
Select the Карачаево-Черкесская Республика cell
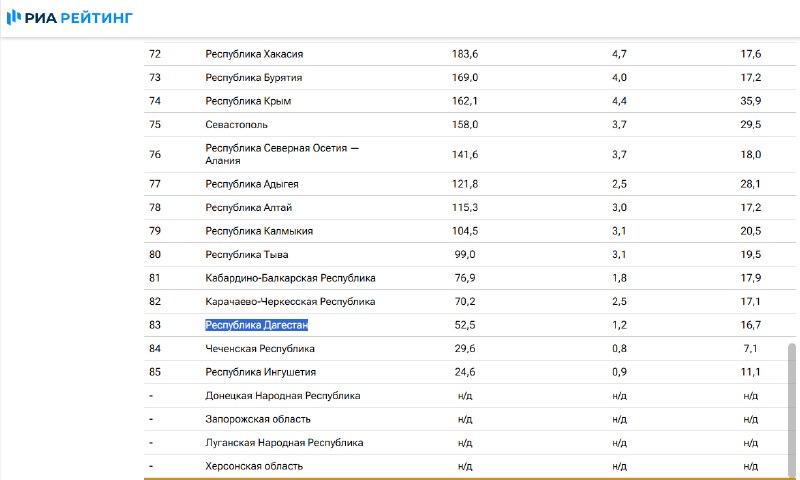[290, 301]
